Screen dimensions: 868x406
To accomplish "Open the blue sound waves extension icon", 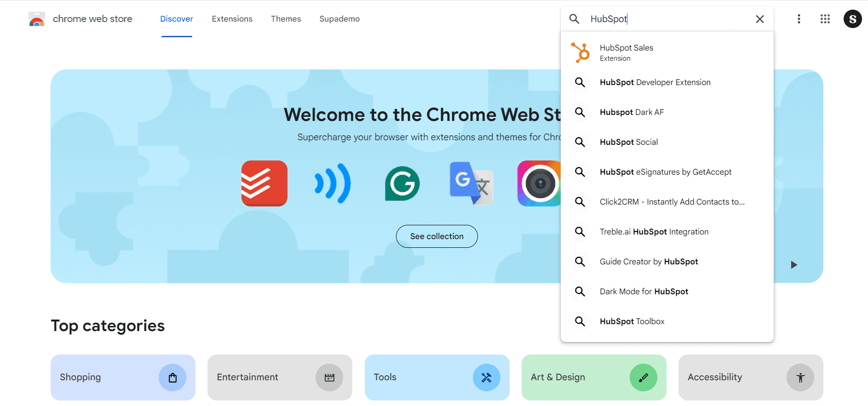I will [x=333, y=183].
